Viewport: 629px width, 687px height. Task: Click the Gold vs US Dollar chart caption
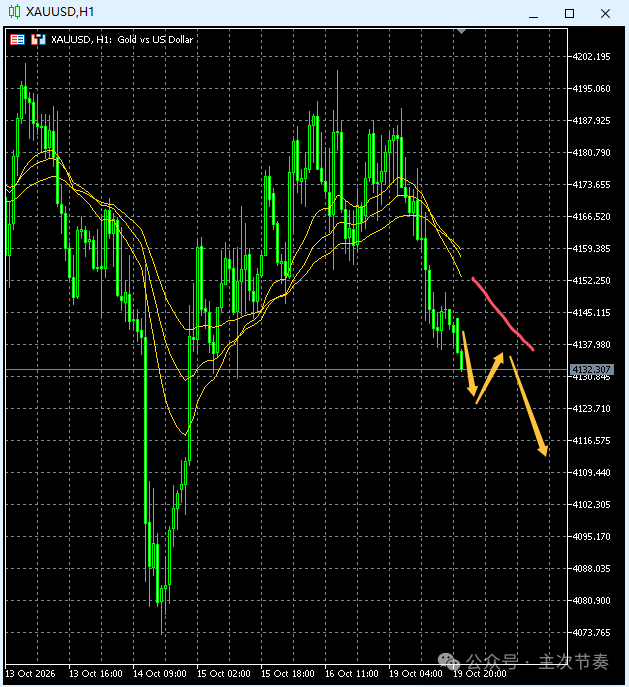[155, 39]
